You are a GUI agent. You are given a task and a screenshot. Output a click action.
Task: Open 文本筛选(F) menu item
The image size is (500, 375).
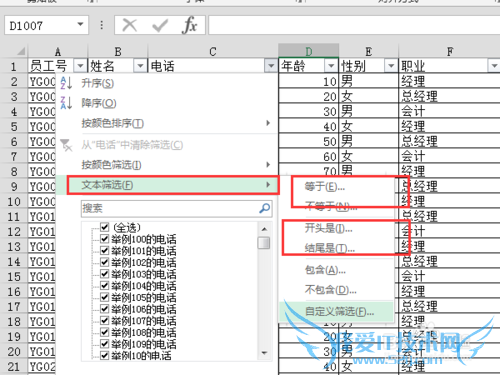(173, 185)
